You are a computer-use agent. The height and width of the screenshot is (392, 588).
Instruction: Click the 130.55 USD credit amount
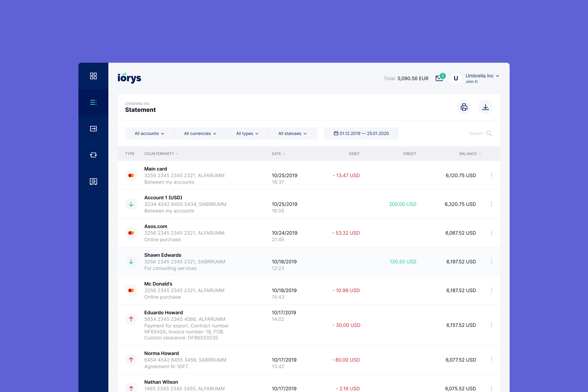403,261
